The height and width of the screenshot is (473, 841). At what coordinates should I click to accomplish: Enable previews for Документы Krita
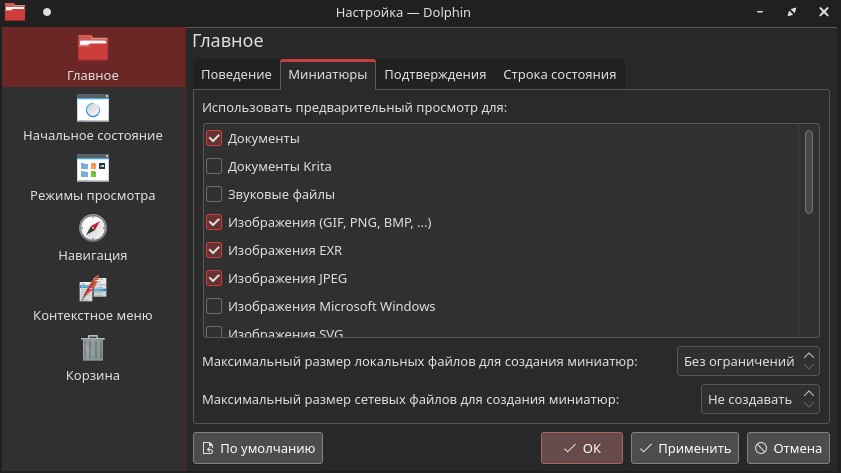(214, 167)
